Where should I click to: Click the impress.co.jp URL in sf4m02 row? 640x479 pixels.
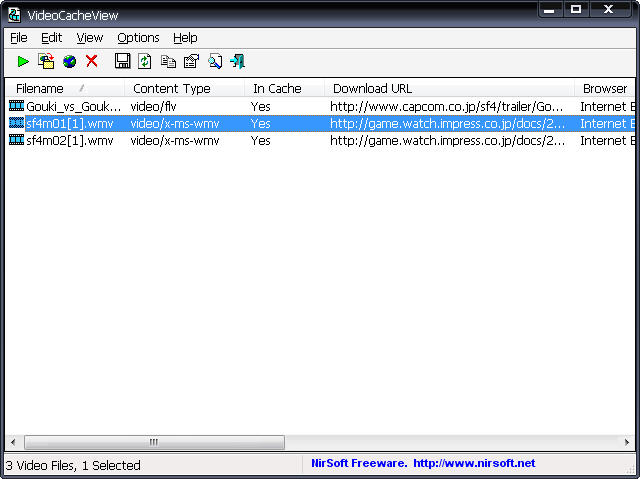pyautogui.click(x=447, y=140)
